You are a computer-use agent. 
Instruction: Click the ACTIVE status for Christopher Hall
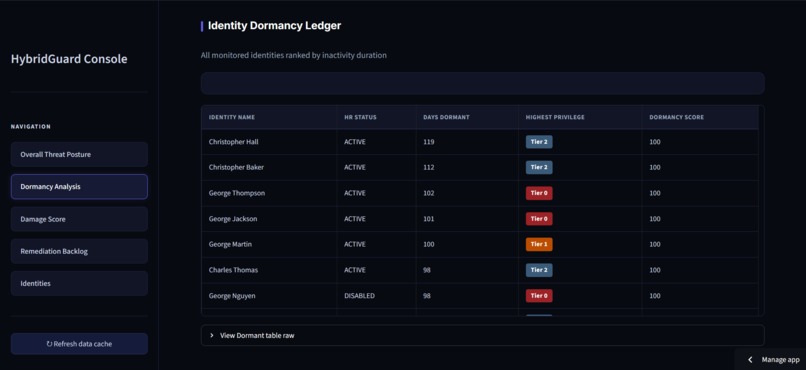(355, 142)
